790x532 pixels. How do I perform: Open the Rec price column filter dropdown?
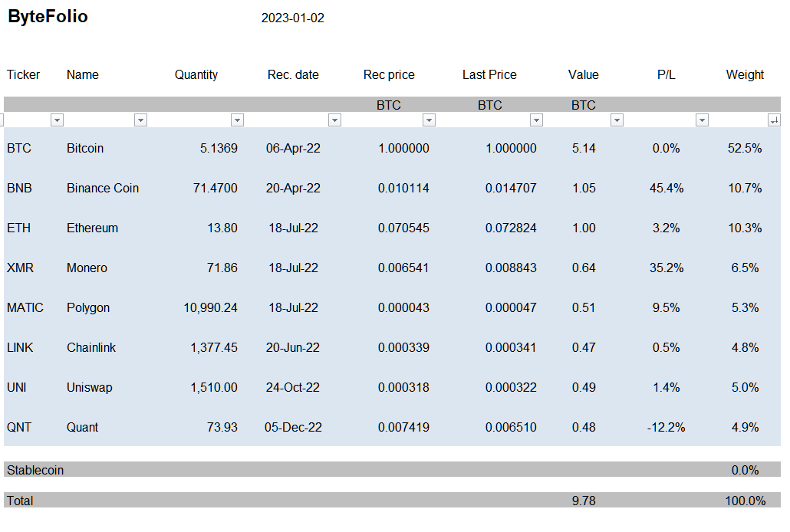pos(429,120)
